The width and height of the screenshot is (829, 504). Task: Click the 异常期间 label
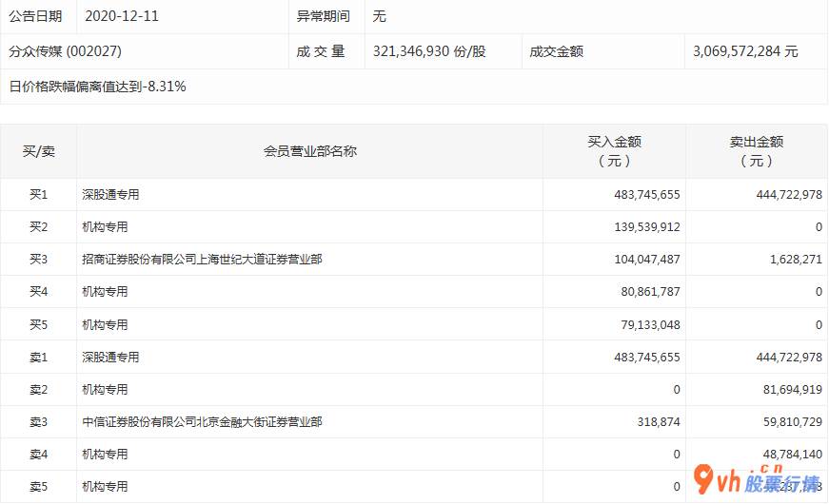324,16
